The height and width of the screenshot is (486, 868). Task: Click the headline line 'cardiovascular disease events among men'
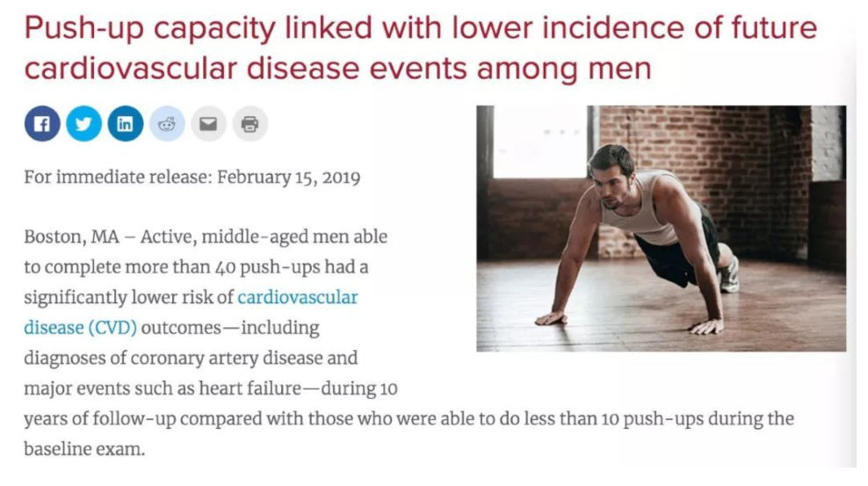337,69
